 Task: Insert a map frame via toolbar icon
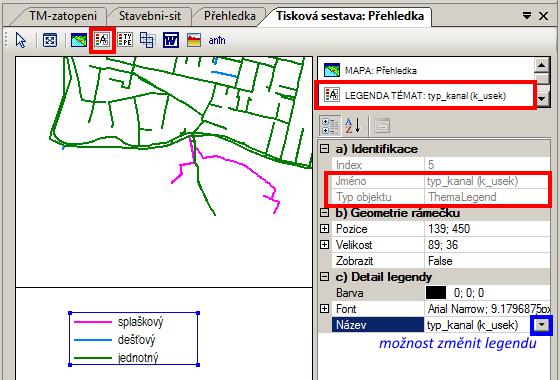pyautogui.click(x=79, y=40)
